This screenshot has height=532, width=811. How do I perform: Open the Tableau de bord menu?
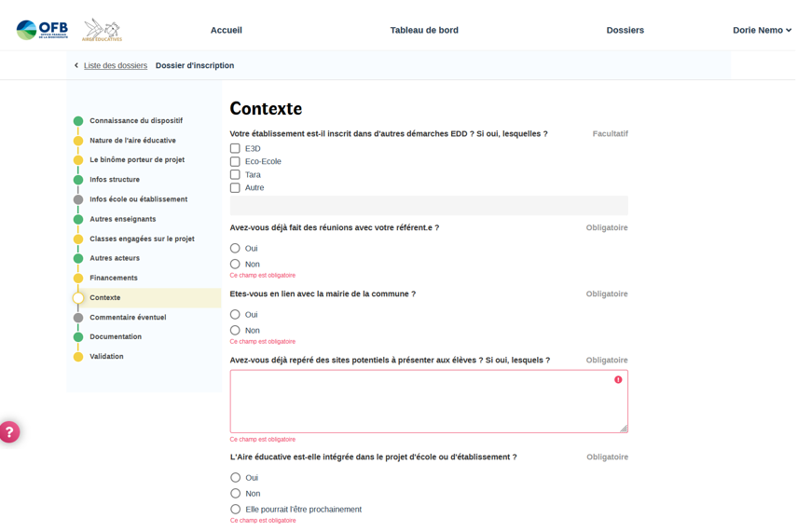pos(424,31)
